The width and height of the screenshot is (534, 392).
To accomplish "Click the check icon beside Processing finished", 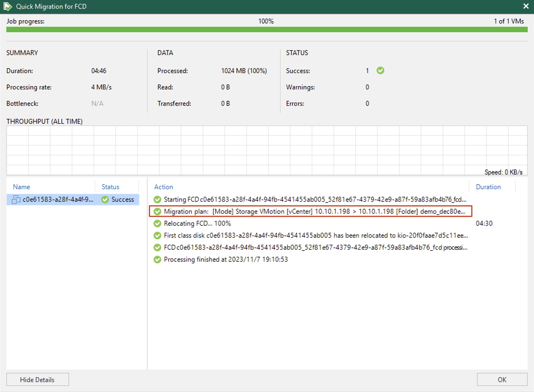I will pyautogui.click(x=157, y=260).
